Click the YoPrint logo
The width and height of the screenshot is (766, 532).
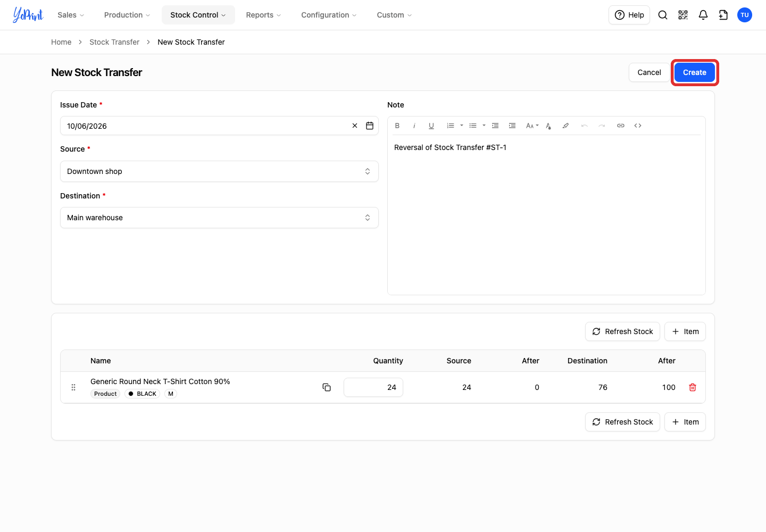pos(28,15)
